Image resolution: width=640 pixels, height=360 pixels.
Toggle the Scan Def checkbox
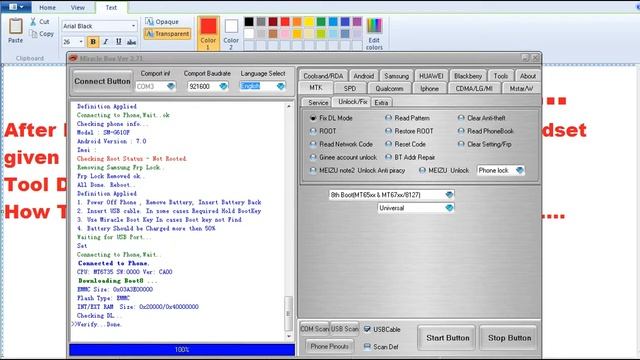click(367, 347)
